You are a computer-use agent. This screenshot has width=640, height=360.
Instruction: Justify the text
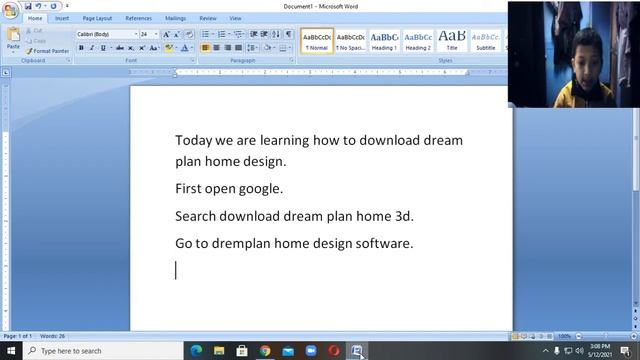click(x=238, y=48)
